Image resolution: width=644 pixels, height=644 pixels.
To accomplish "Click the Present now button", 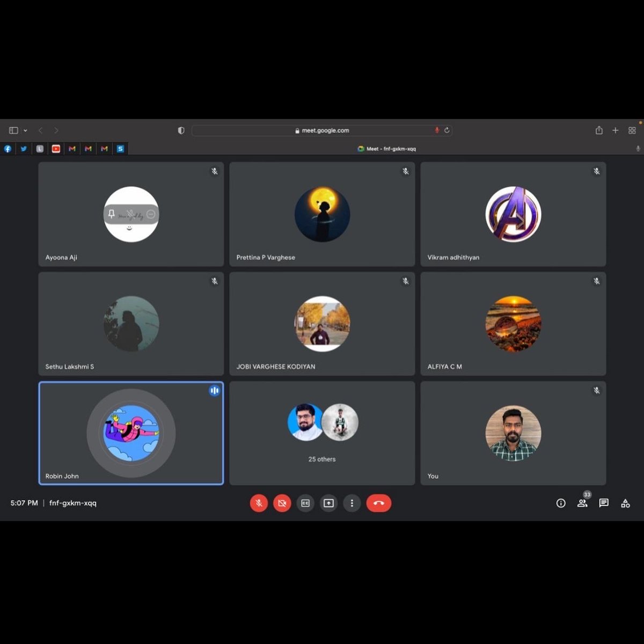I will point(328,503).
